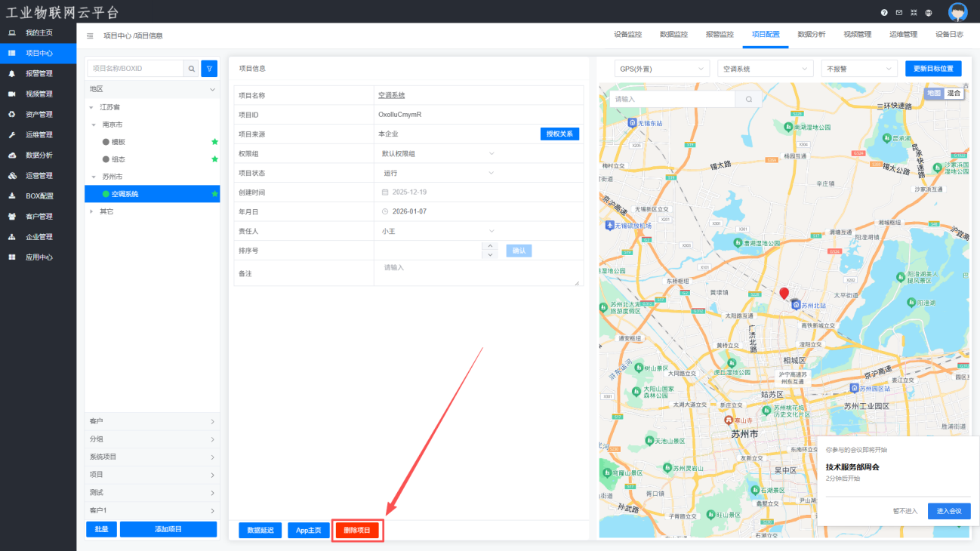
Task: Click the fullscreen toggle icon in header
Action: 914,13
